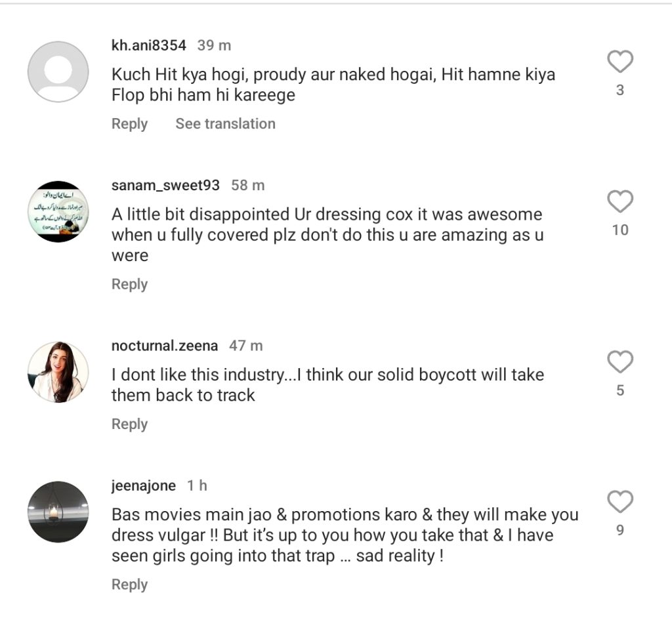This screenshot has height=618, width=672.
Task: Open nocturnal.zeena's profile photo
Action: coord(58,372)
